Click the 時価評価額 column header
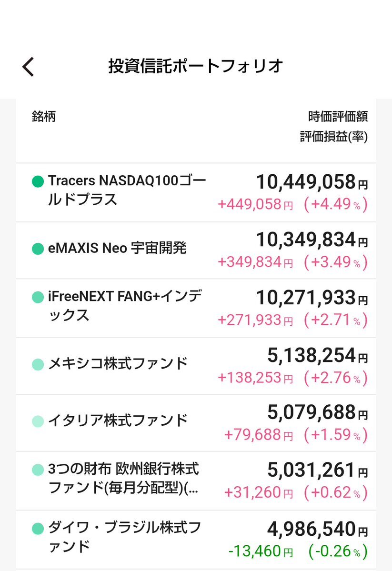The height and width of the screenshot is (571, 392). click(338, 116)
